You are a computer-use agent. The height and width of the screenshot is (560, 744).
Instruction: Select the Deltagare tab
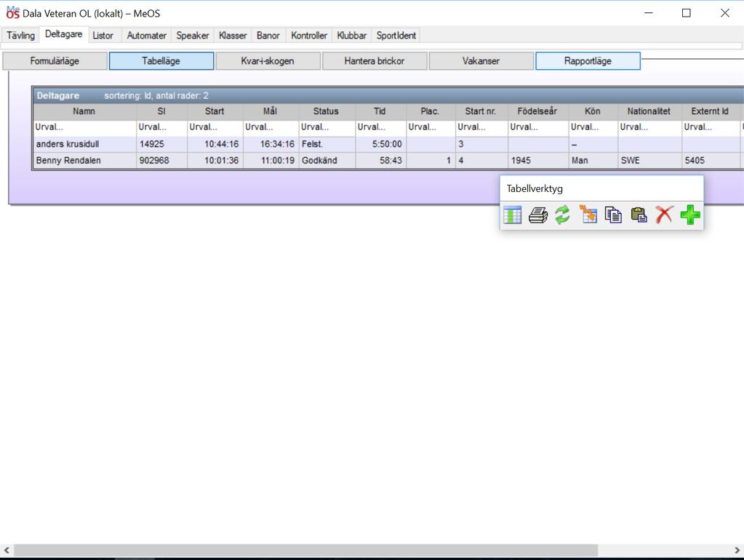(63, 34)
